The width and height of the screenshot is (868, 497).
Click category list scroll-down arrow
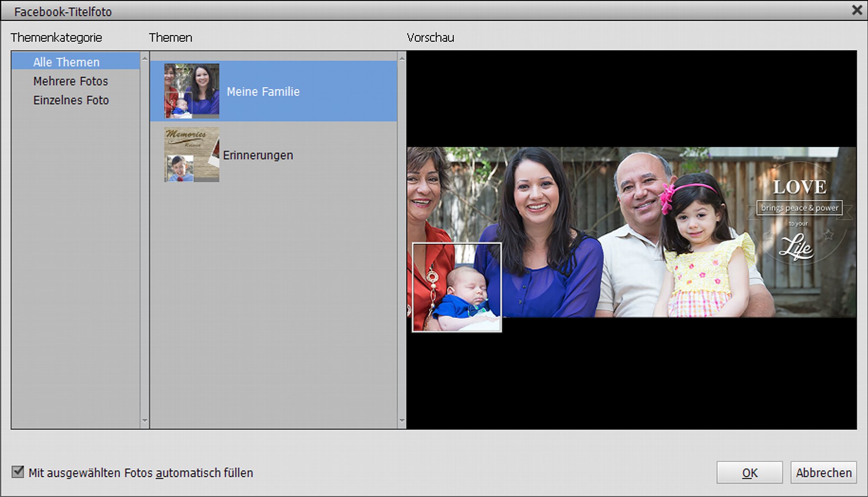point(145,421)
